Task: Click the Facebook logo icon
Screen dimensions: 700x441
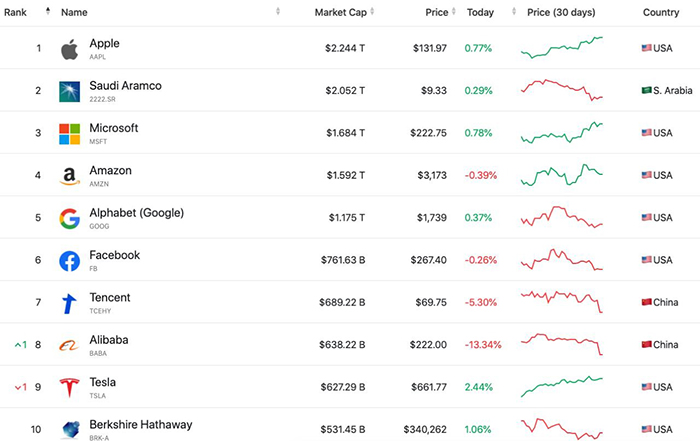Action: [x=69, y=261]
